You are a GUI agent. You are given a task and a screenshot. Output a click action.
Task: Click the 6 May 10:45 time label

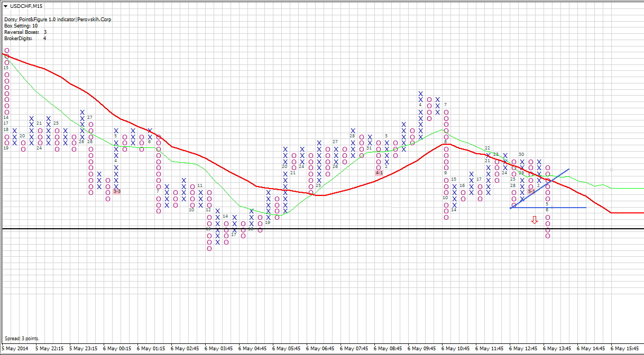456,349
